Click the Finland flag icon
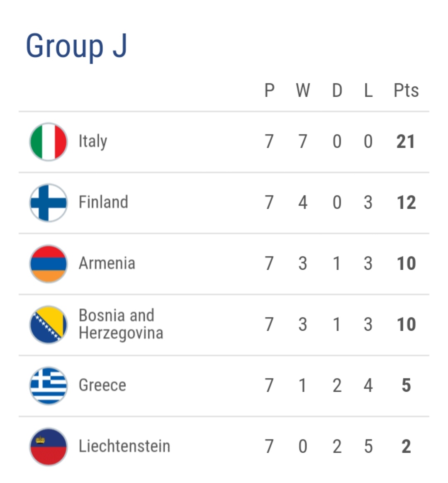Viewport: 448px width, 483px height. (49, 202)
